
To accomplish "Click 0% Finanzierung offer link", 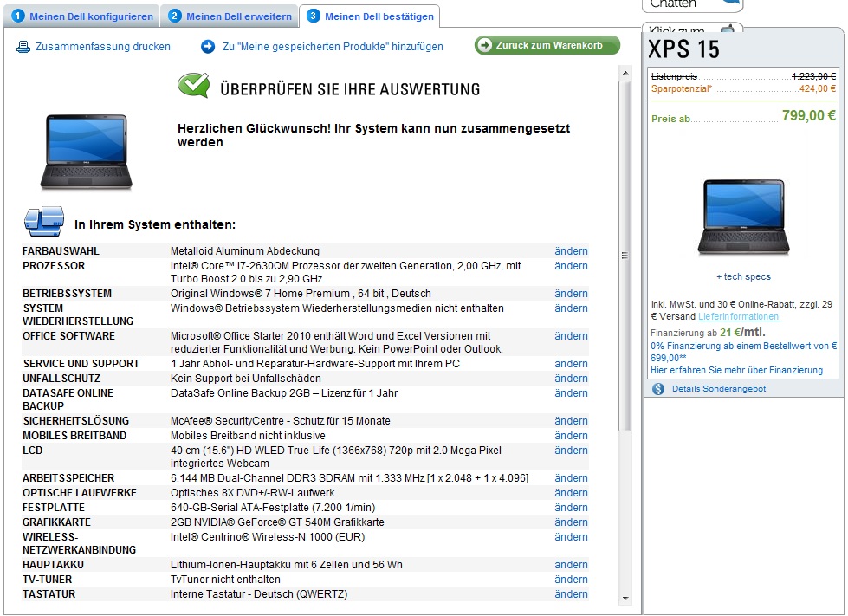I will (x=743, y=352).
